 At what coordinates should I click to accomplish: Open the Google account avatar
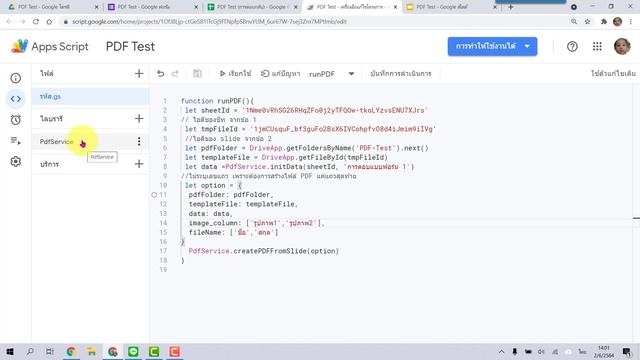(622, 47)
